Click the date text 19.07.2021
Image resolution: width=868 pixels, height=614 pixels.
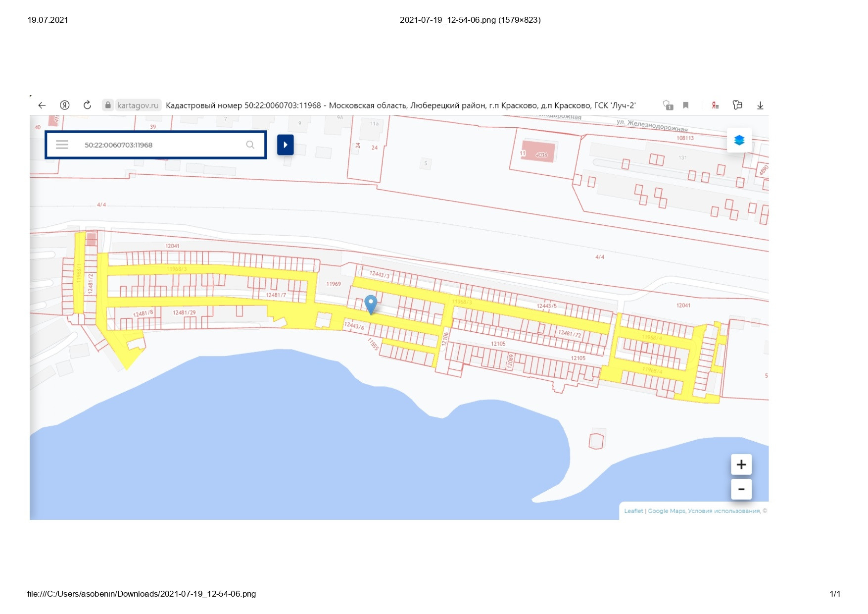pos(48,20)
